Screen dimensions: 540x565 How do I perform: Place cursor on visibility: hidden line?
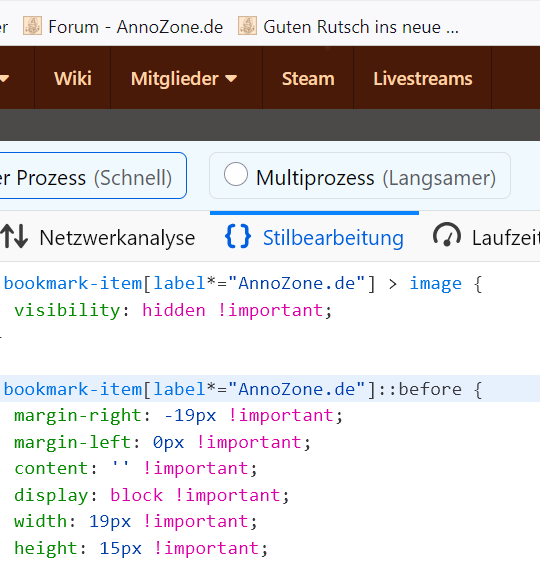(x=173, y=310)
